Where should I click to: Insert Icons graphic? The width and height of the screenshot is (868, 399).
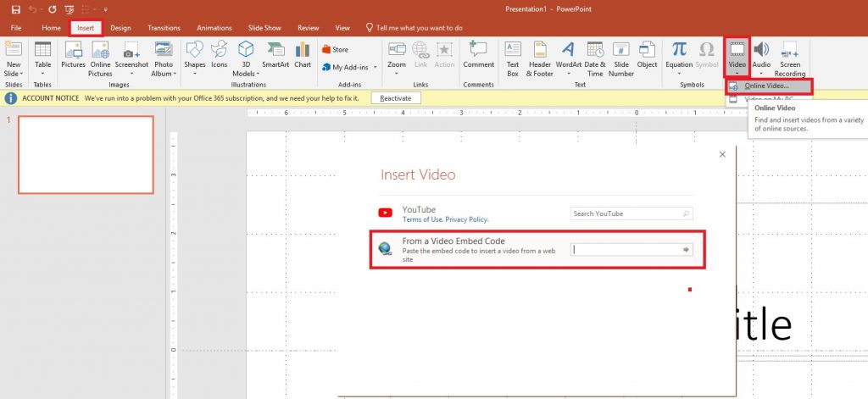220,54
